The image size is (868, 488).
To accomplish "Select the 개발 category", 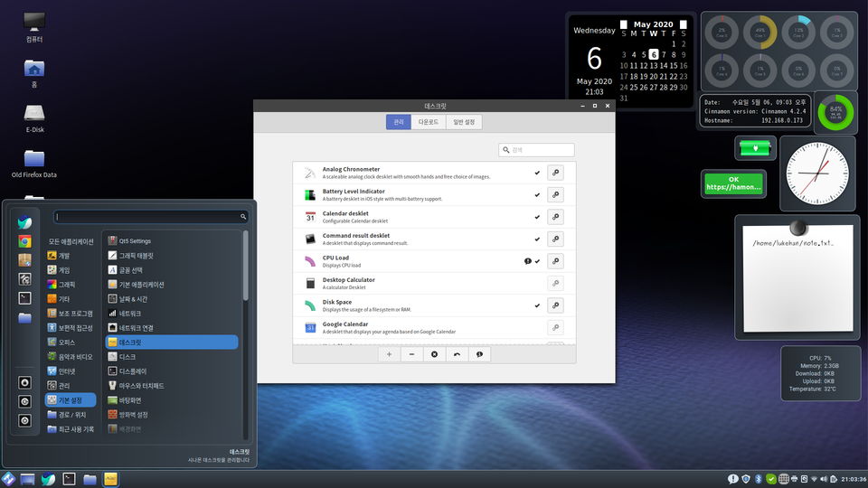I will pos(71,256).
